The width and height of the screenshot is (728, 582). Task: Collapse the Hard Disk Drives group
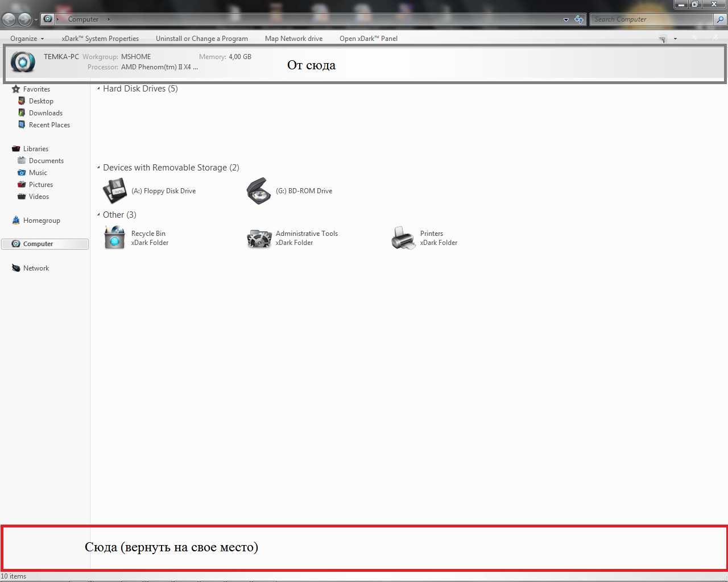coord(98,89)
